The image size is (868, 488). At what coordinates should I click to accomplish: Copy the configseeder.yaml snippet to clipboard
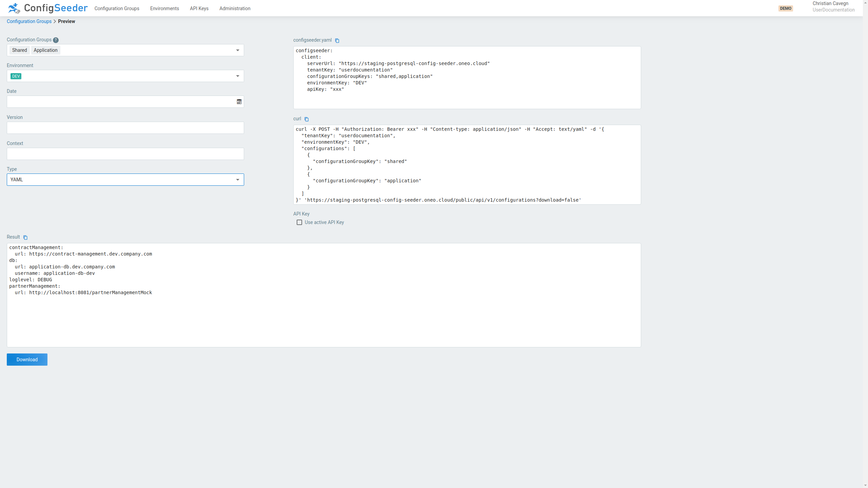coord(337,40)
